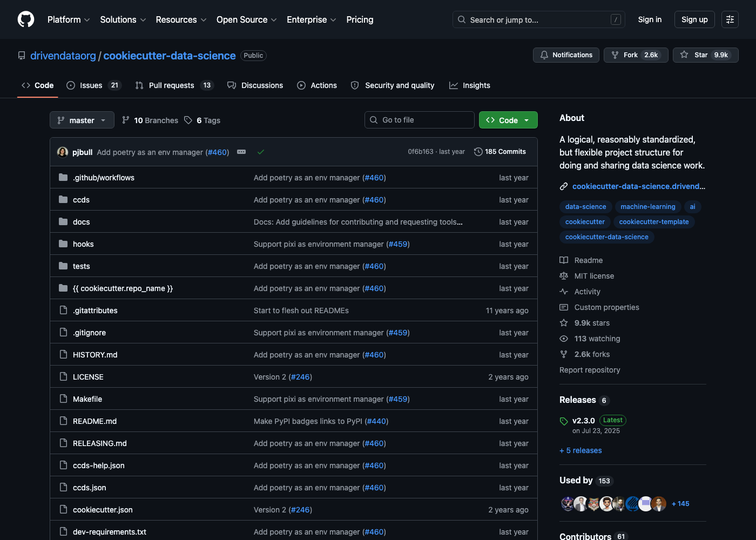Click the file icon next to README.md

(x=63, y=421)
